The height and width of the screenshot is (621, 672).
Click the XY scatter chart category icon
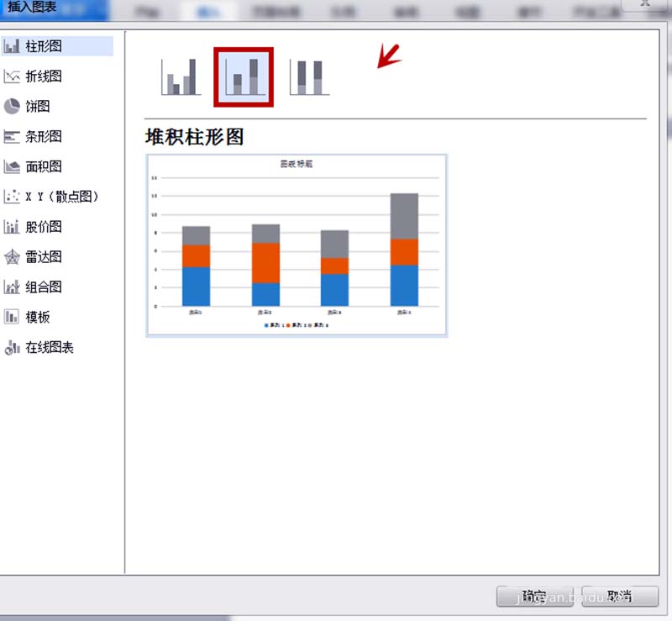tap(12, 197)
